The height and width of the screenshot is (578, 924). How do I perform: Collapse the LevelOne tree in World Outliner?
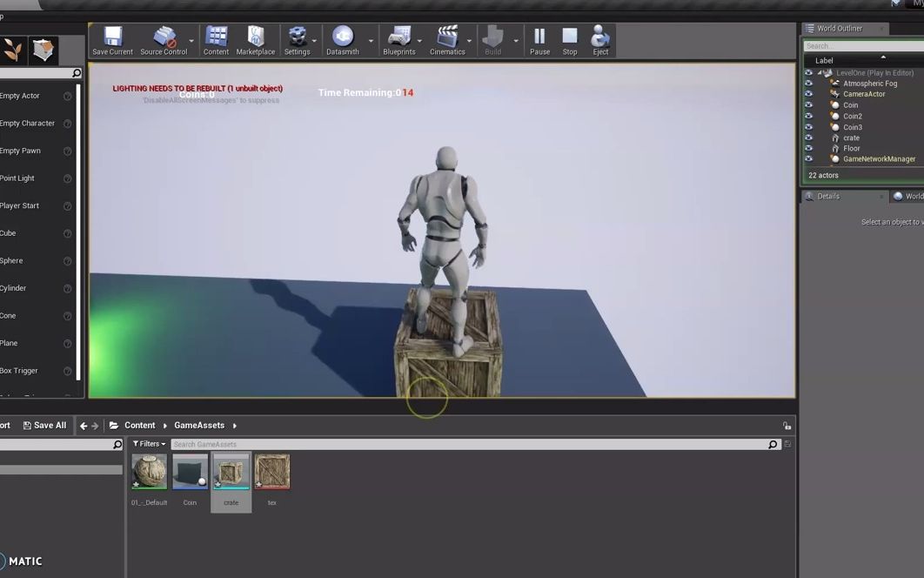(x=818, y=72)
